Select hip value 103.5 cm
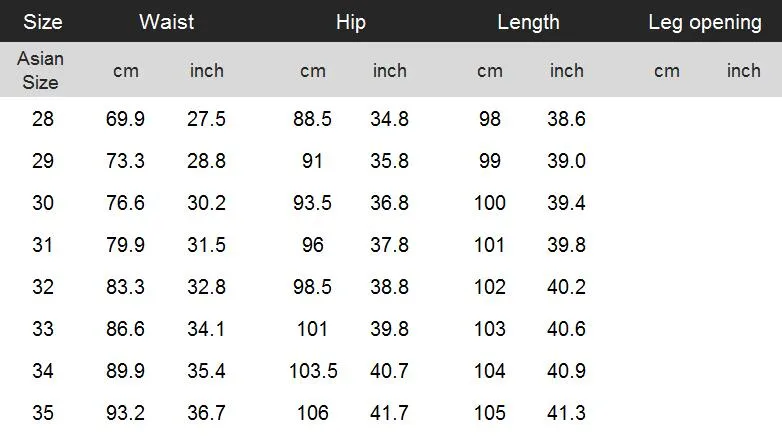The height and width of the screenshot is (440, 782). (x=313, y=371)
